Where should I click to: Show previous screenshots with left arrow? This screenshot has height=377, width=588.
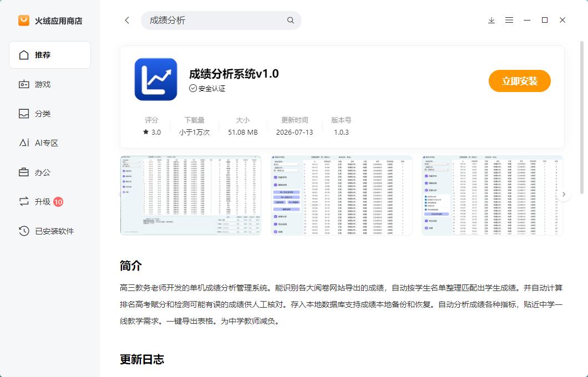pos(121,194)
